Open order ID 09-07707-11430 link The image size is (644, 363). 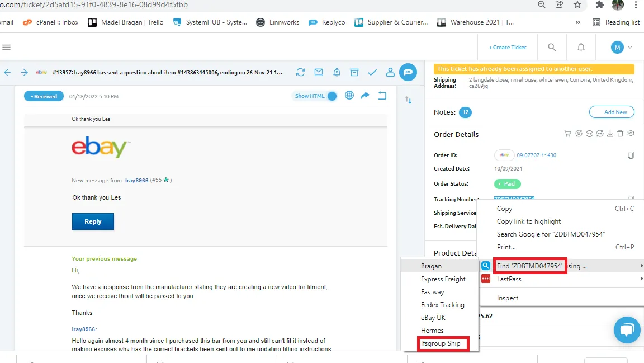(537, 155)
